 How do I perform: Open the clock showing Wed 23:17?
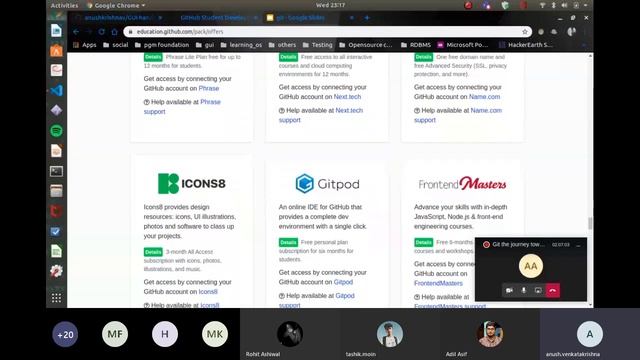coord(330,5)
